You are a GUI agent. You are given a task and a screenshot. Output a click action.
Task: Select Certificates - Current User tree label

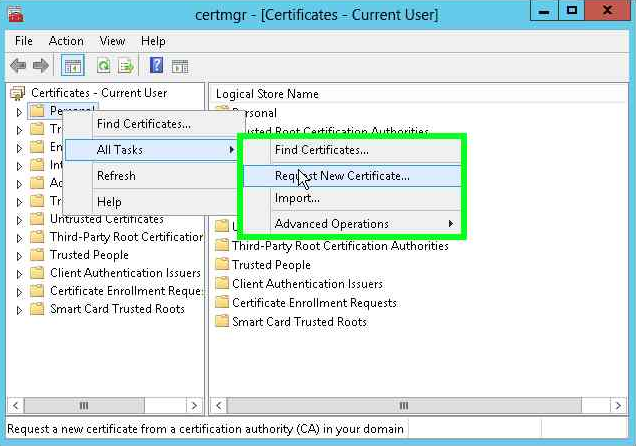pyautogui.click(x=99, y=93)
